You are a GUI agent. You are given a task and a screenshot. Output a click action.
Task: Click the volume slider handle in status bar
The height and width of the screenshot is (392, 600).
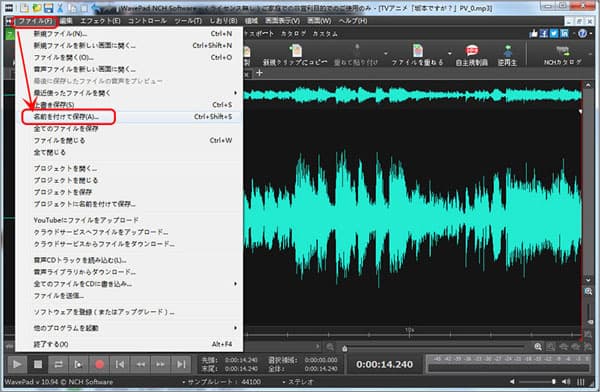[x=554, y=382]
